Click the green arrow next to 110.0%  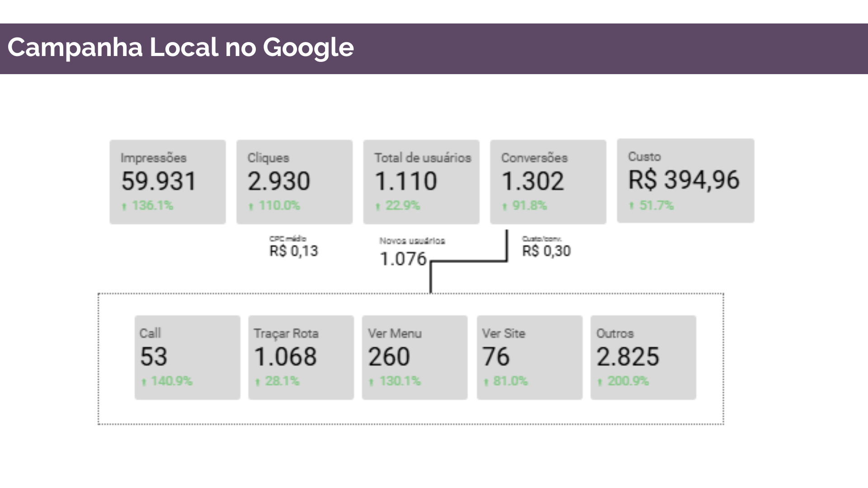pos(251,206)
